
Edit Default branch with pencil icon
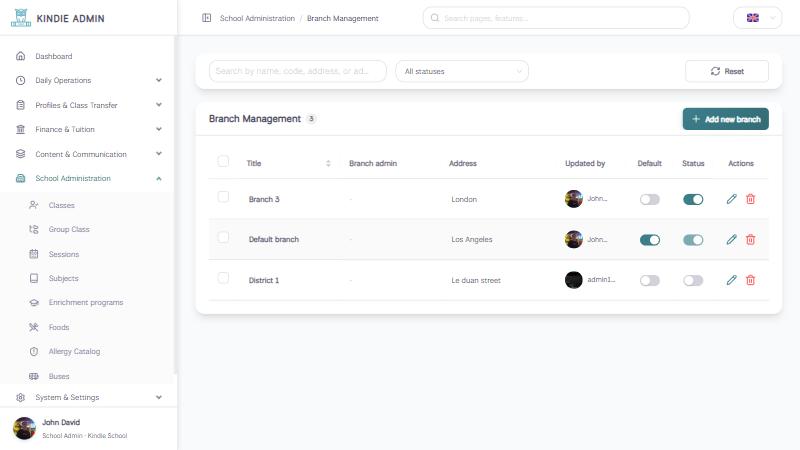(x=731, y=239)
